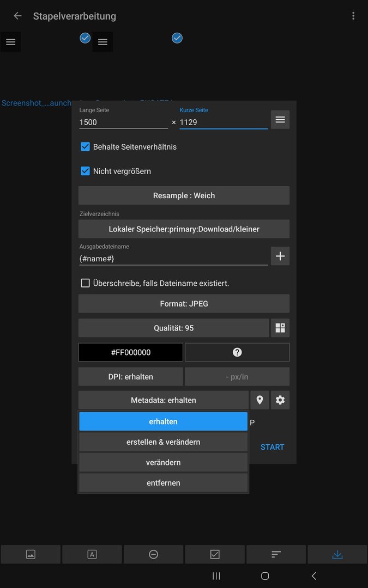Viewport: 368px width, 588px height.
Task: Open the add image toolbar icon
Action: coord(31,554)
